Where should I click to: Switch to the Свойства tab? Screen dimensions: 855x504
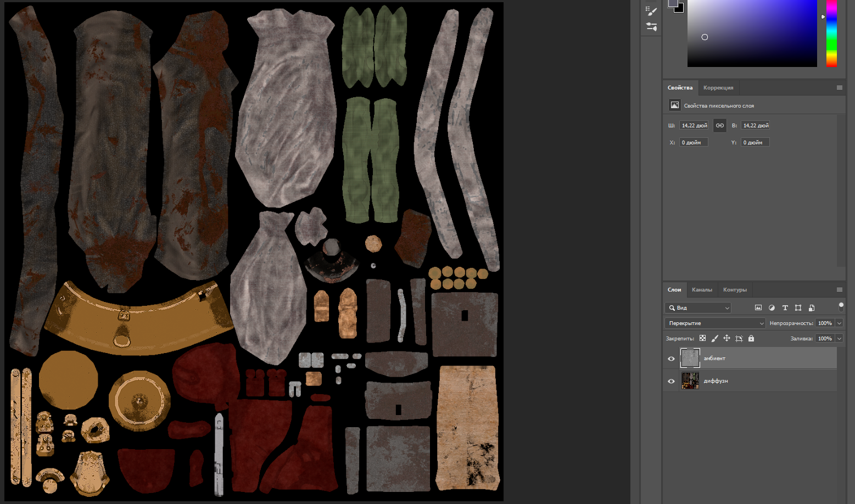tap(680, 88)
